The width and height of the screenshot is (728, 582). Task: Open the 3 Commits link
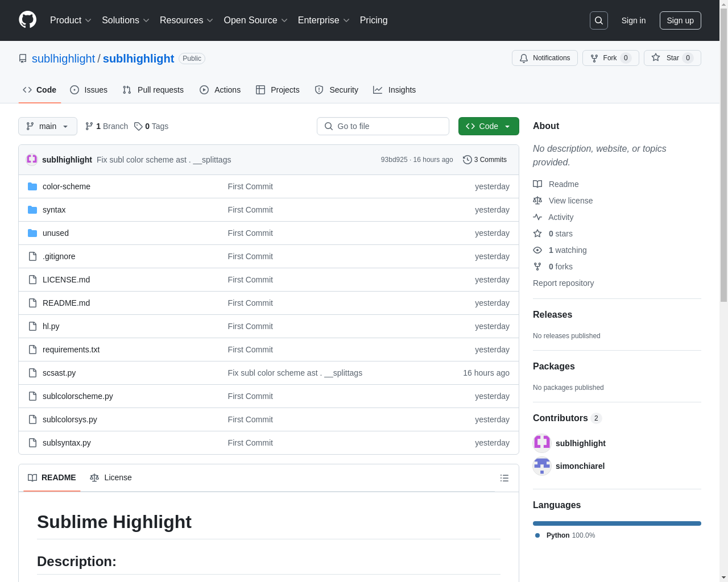coord(485,160)
